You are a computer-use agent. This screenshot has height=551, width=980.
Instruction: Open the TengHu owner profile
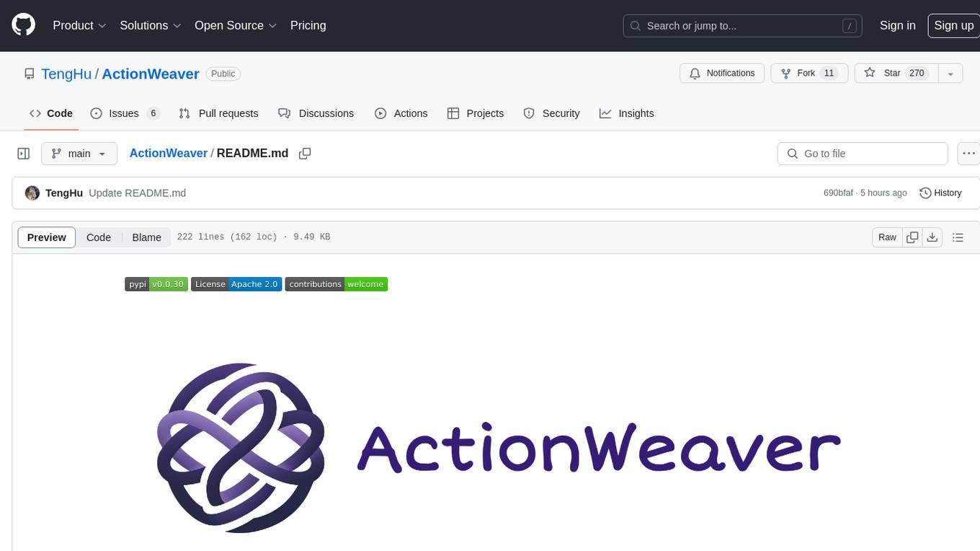click(66, 74)
